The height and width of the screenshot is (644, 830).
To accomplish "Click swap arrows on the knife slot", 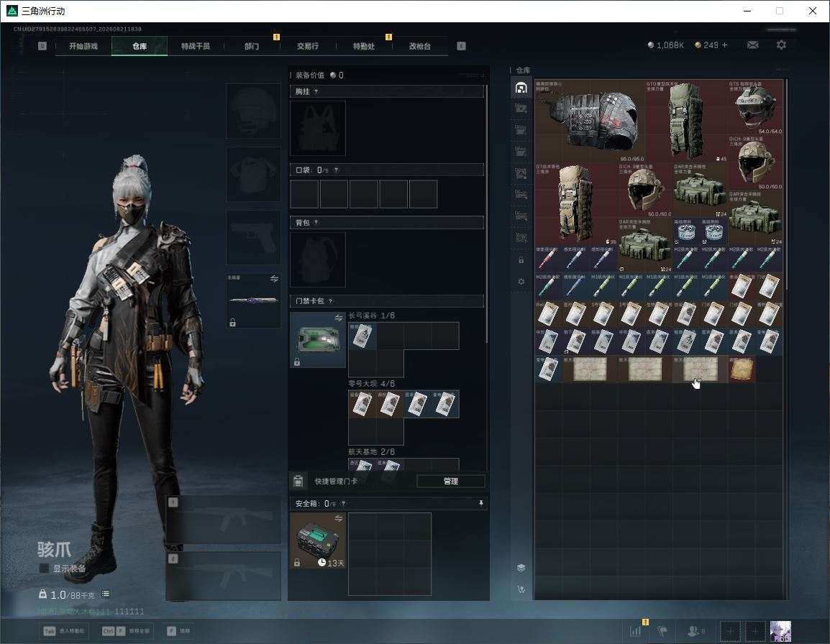I will click(x=274, y=279).
